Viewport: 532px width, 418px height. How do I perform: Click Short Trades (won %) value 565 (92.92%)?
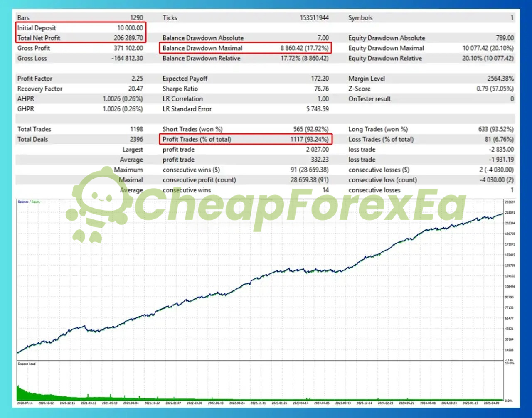coord(311,129)
